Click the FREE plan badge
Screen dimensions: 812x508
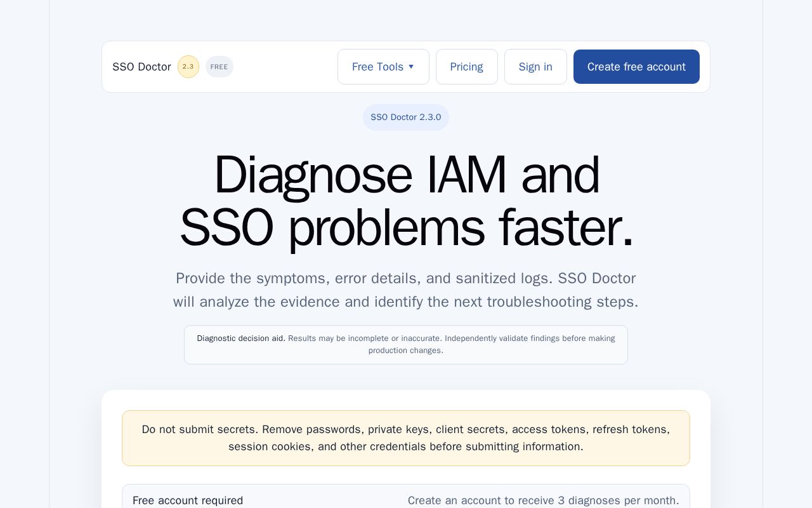(x=219, y=67)
